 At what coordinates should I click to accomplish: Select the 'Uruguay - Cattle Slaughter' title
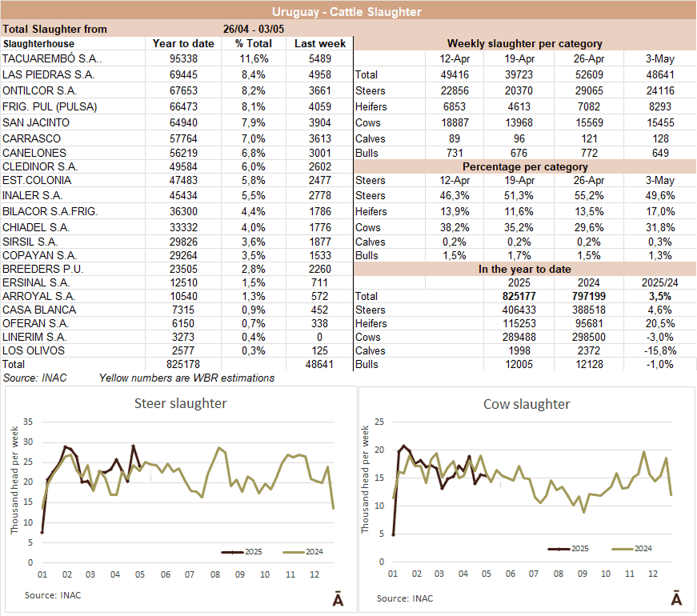coord(346,11)
